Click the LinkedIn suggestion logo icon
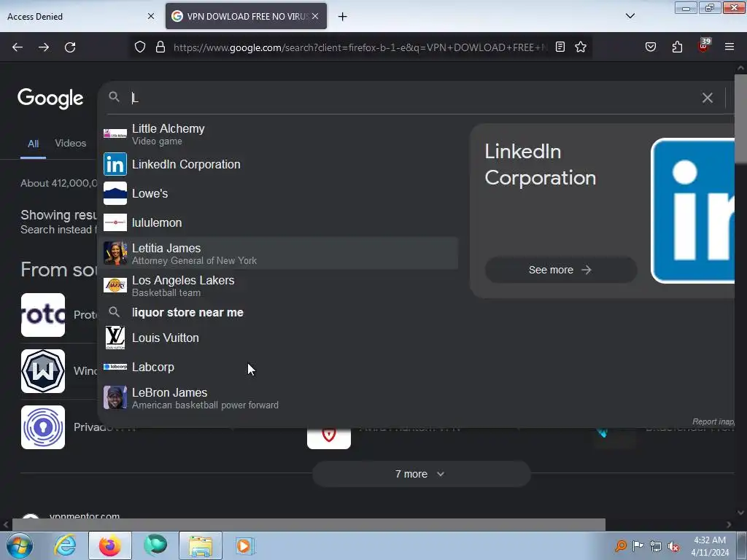This screenshot has height=560, width=747. point(115,164)
